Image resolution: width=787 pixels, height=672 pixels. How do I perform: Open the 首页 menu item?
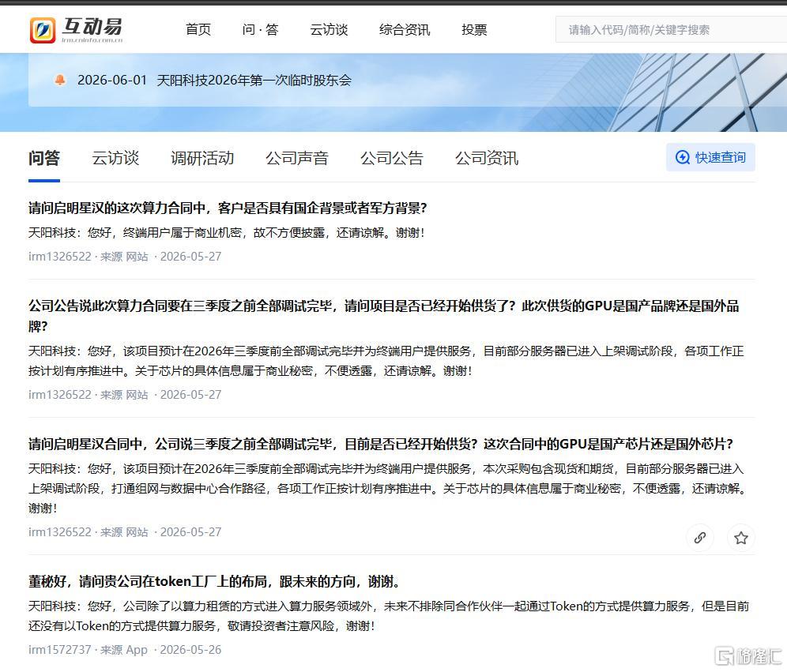(x=198, y=29)
